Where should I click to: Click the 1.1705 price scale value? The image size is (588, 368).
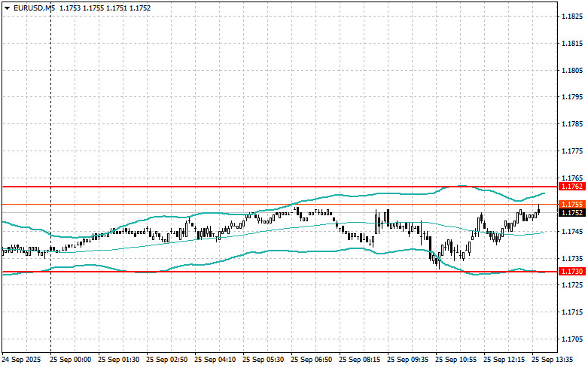coord(572,339)
